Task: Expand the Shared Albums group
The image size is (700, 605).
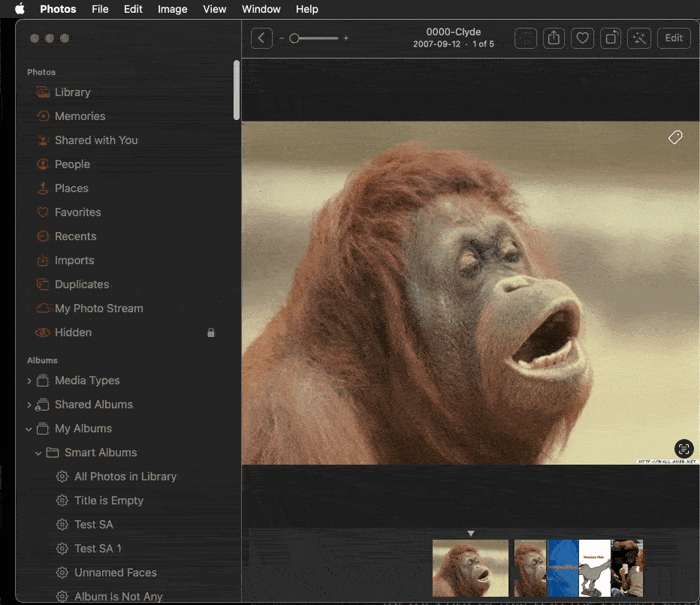Action: [29, 405]
